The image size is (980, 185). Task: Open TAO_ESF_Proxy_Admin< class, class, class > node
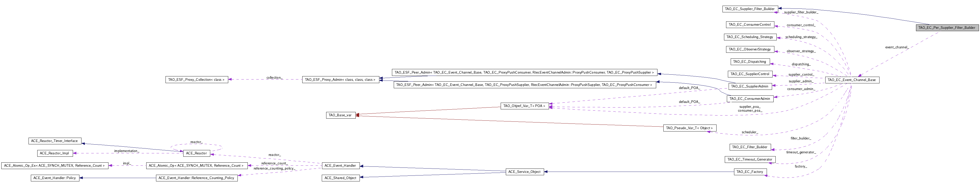point(341,80)
